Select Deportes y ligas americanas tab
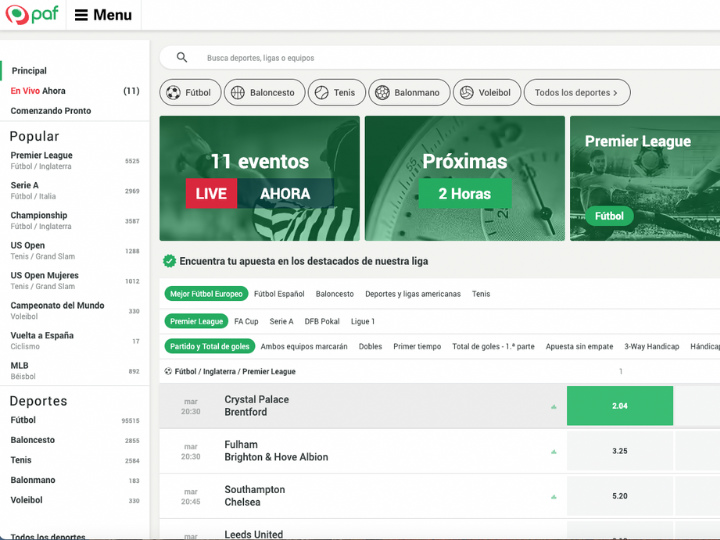The image size is (720, 540). [413, 294]
